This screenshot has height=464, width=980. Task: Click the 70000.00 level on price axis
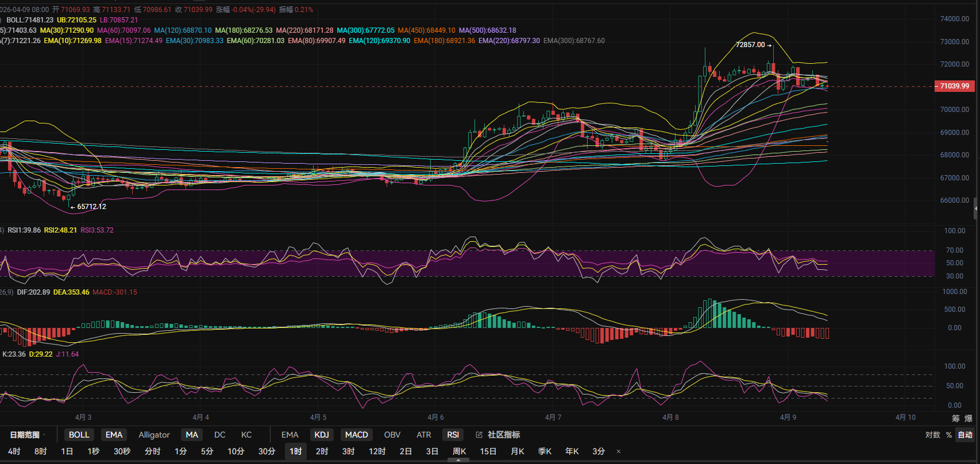(x=954, y=109)
